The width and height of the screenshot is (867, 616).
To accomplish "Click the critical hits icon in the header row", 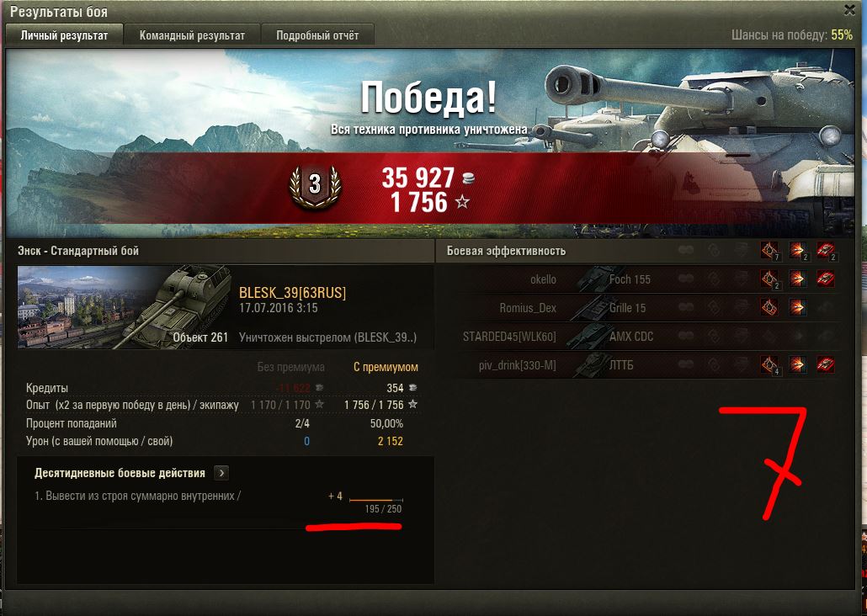I will 769,251.
